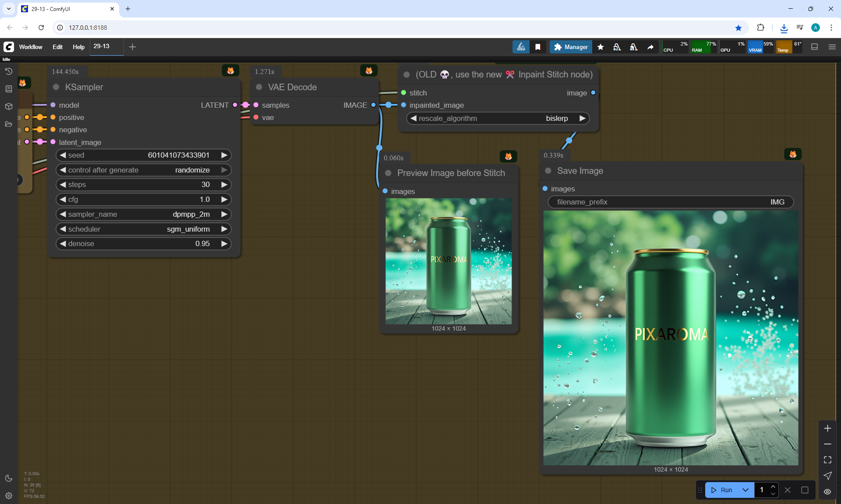The width and height of the screenshot is (841, 504).
Task: Open the Edit menu
Action: click(x=57, y=47)
